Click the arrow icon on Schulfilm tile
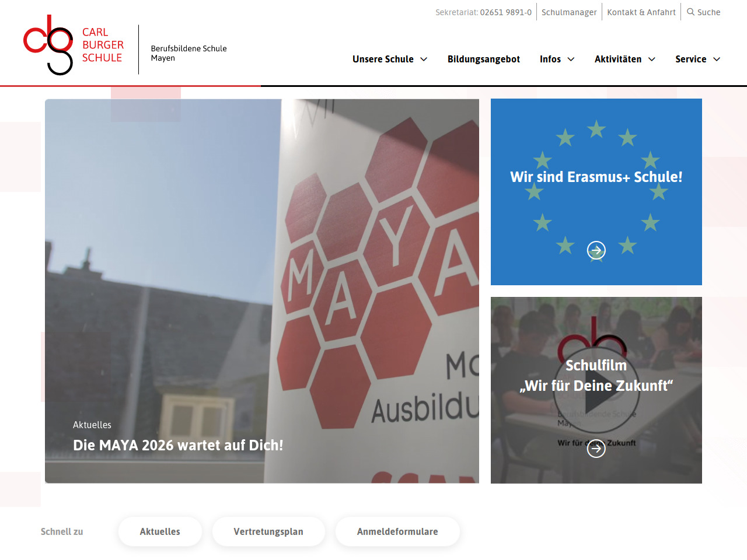 [596, 449]
